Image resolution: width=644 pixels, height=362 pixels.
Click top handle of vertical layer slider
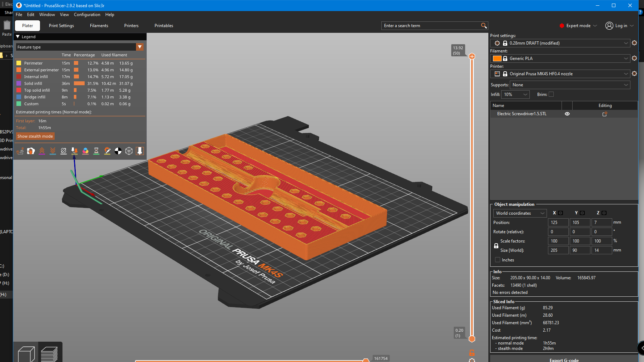tap(472, 56)
